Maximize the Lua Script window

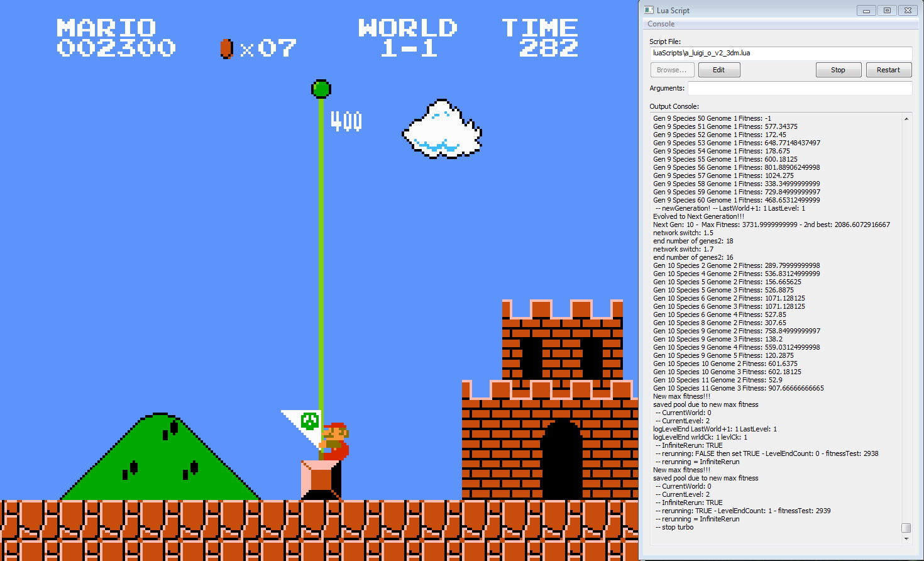[887, 10]
